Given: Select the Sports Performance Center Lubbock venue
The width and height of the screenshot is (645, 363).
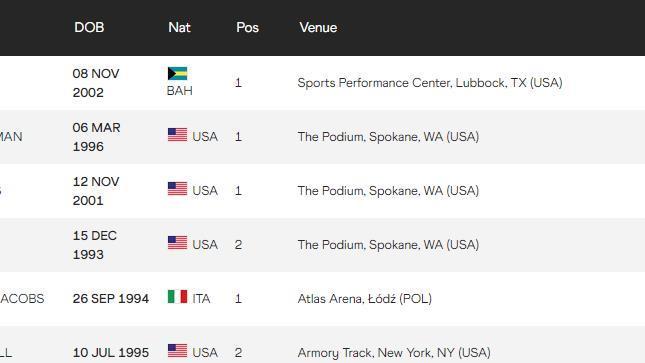Looking at the screenshot, I should coord(430,83).
